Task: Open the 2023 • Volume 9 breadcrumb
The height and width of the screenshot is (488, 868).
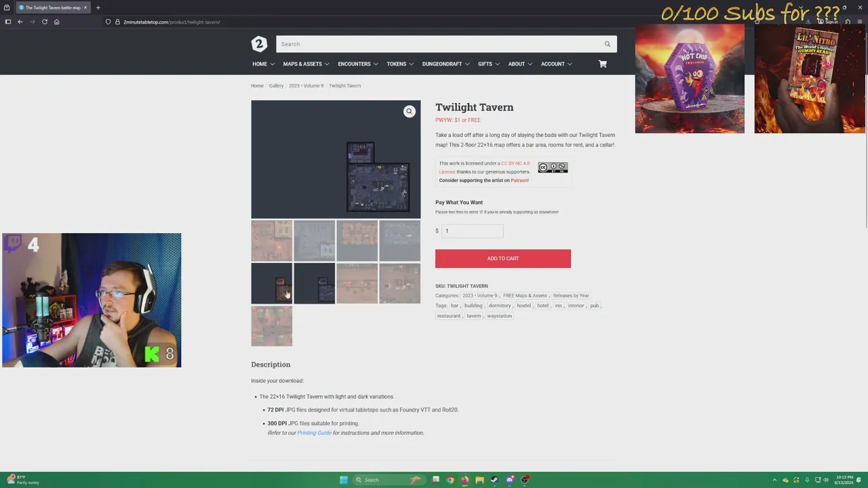Action: [306, 86]
